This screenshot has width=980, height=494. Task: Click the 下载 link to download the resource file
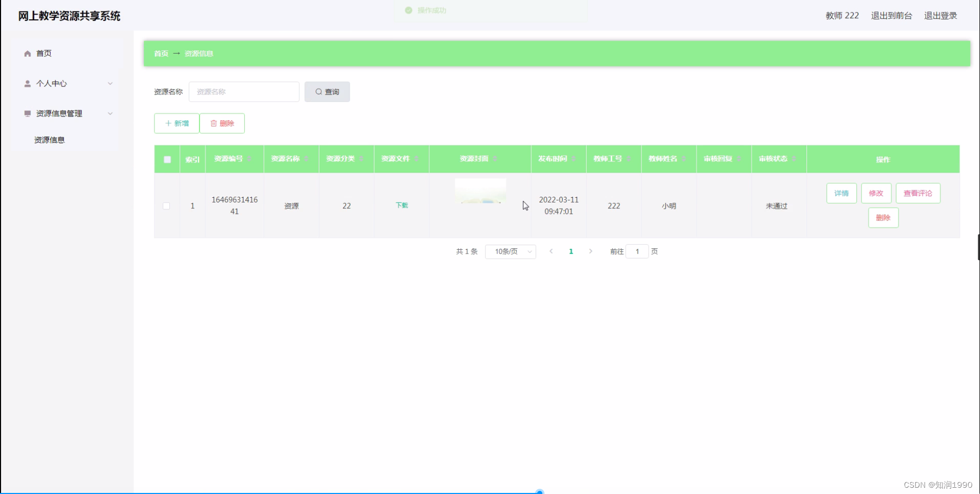tap(402, 205)
